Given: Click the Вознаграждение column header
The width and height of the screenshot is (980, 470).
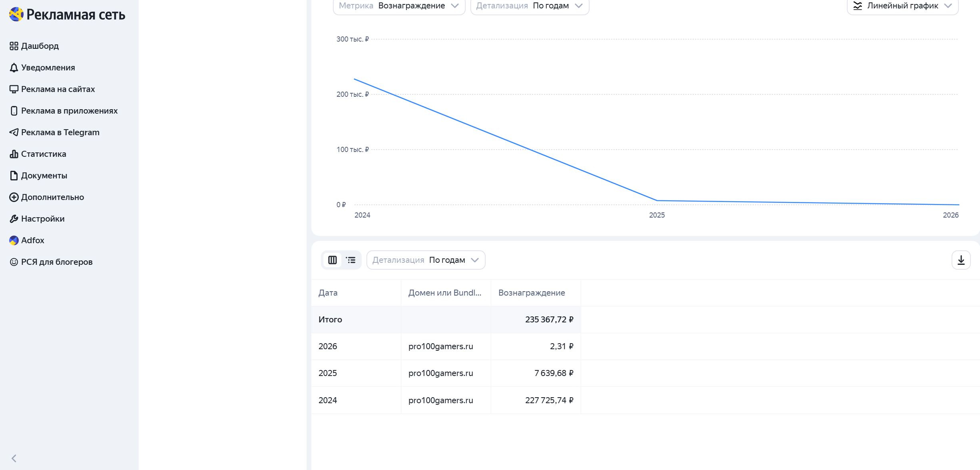Looking at the screenshot, I should 532,293.
